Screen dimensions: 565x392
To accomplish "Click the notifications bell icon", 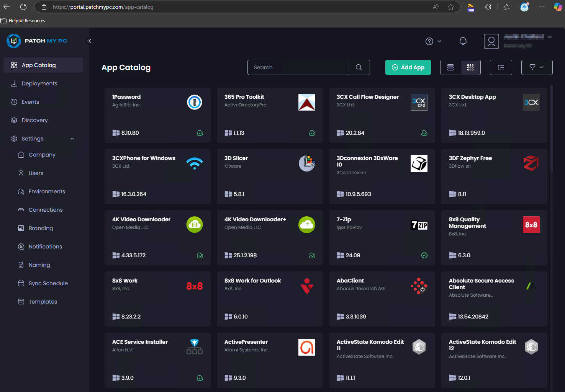I will pos(463,41).
